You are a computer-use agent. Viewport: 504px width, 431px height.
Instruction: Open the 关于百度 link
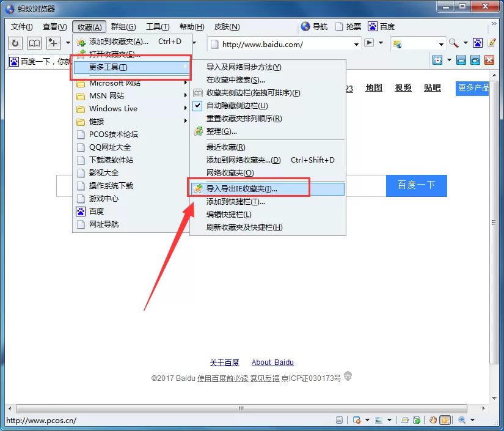click(x=224, y=363)
